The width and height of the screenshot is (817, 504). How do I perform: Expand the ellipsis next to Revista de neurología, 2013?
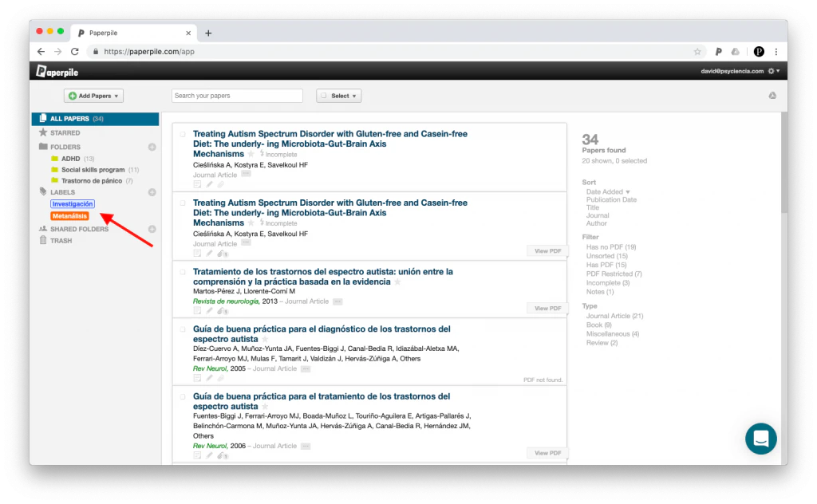[337, 301]
